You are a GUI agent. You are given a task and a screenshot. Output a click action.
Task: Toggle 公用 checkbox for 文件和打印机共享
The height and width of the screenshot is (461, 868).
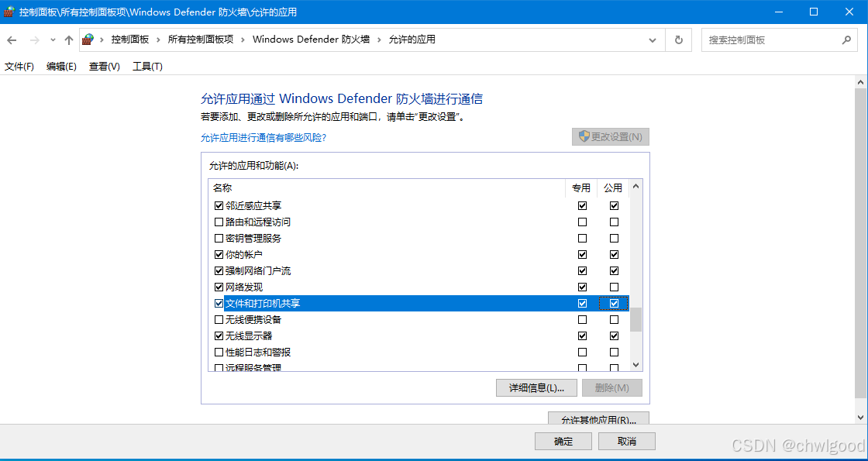point(614,303)
